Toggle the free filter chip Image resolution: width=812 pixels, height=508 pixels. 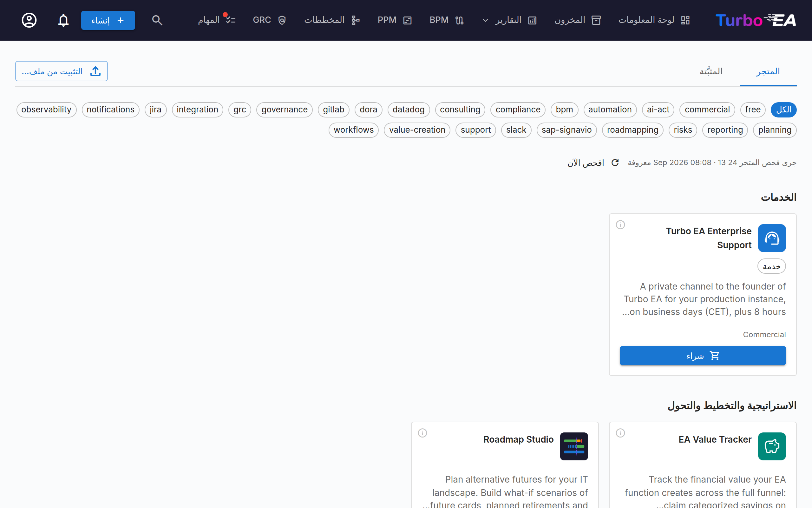pyautogui.click(x=753, y=110)
